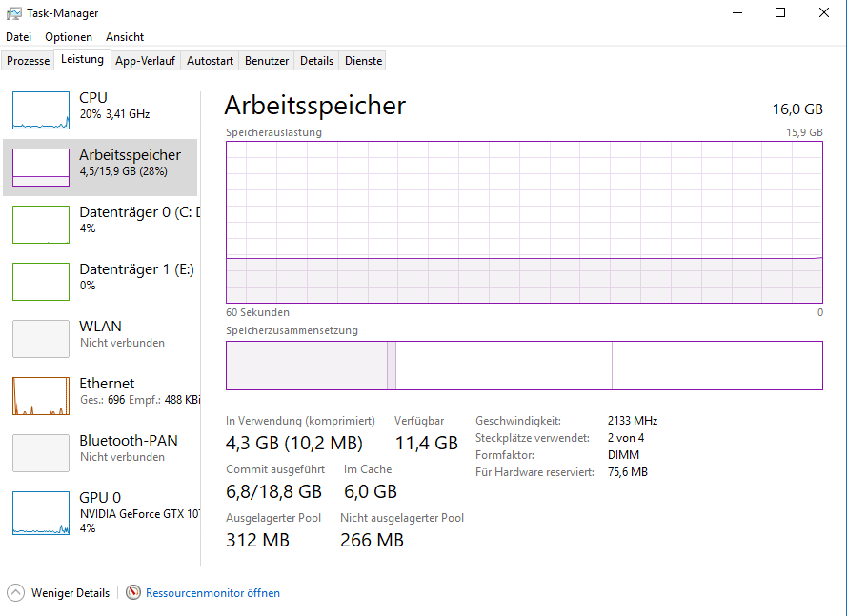The width and height of the screenshot is (847, 616).
Task: Select the Bluetooth-PAN entry thumbnail
Action: click(x=41, y=453)
